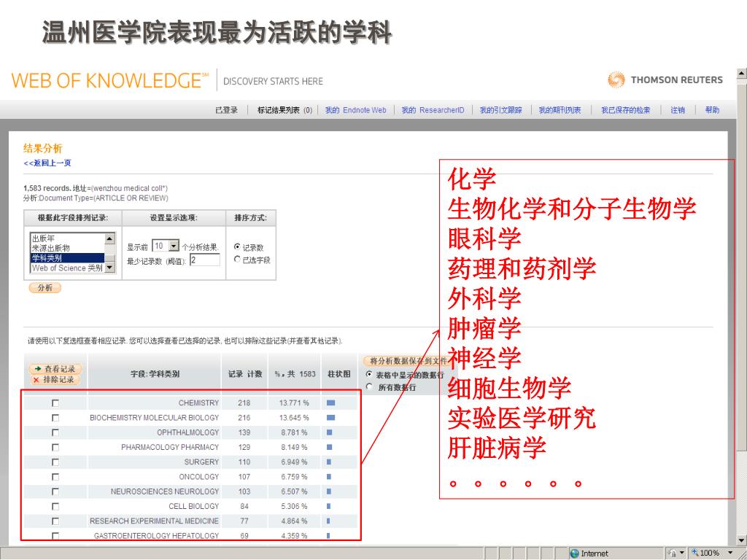Check the SURGERY row checkbox
Viewport: 747px width, 560px height.
pos(55,462)
